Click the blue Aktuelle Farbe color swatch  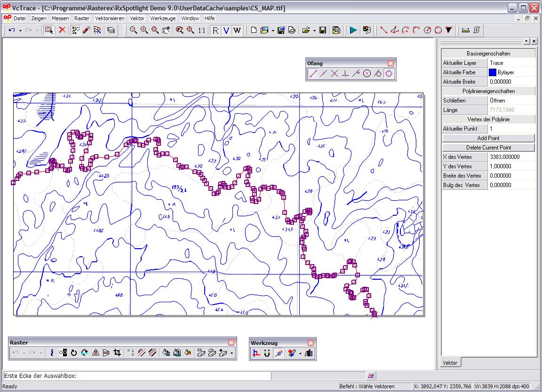pyautogui.click(x=493, y=72)
